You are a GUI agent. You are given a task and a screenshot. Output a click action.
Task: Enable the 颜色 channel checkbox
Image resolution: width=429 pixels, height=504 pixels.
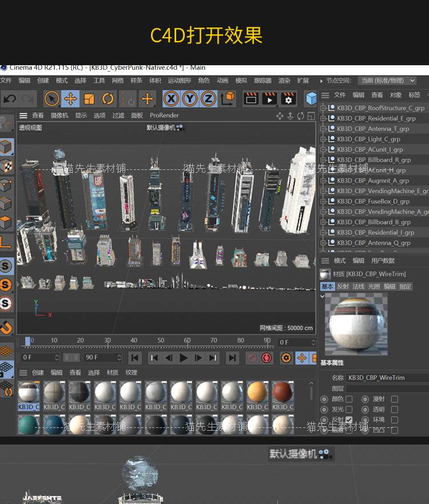349,399
